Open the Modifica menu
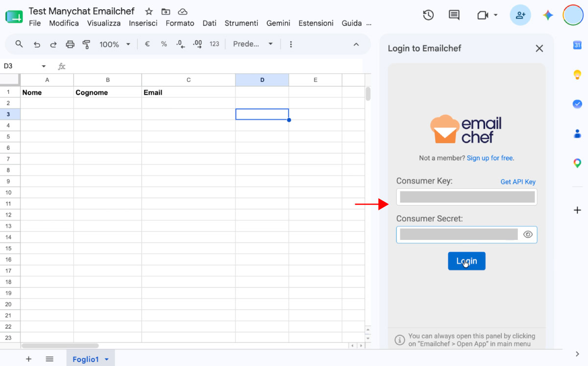 tap(64, 23)
